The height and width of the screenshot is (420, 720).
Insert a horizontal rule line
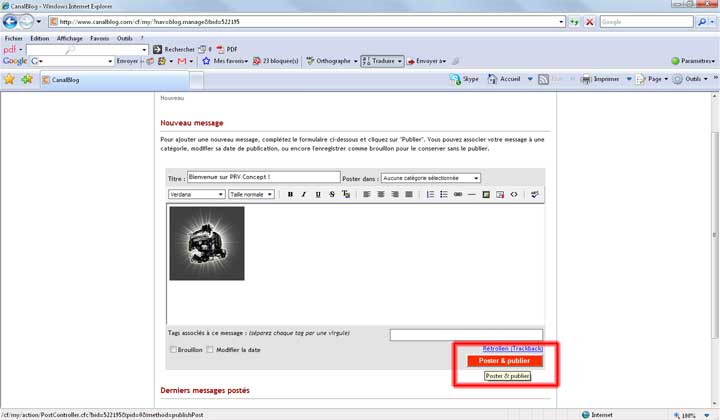(x=472, y=195)
